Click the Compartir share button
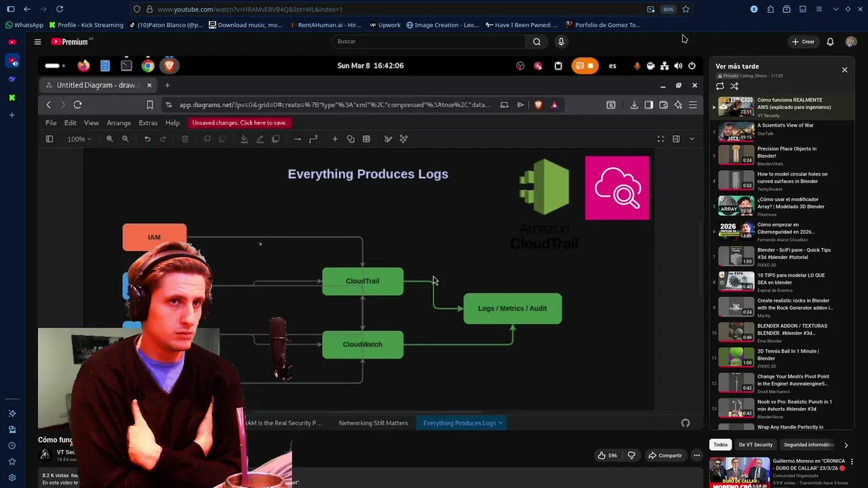This screenshot has width=868, height=488. point(664,455)
